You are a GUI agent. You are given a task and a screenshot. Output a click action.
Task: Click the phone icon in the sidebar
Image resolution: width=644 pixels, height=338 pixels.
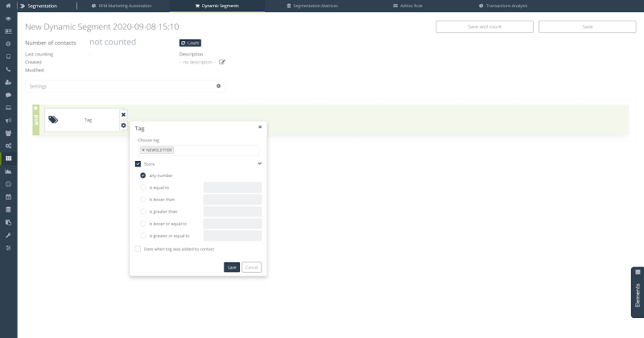[8, 69]
